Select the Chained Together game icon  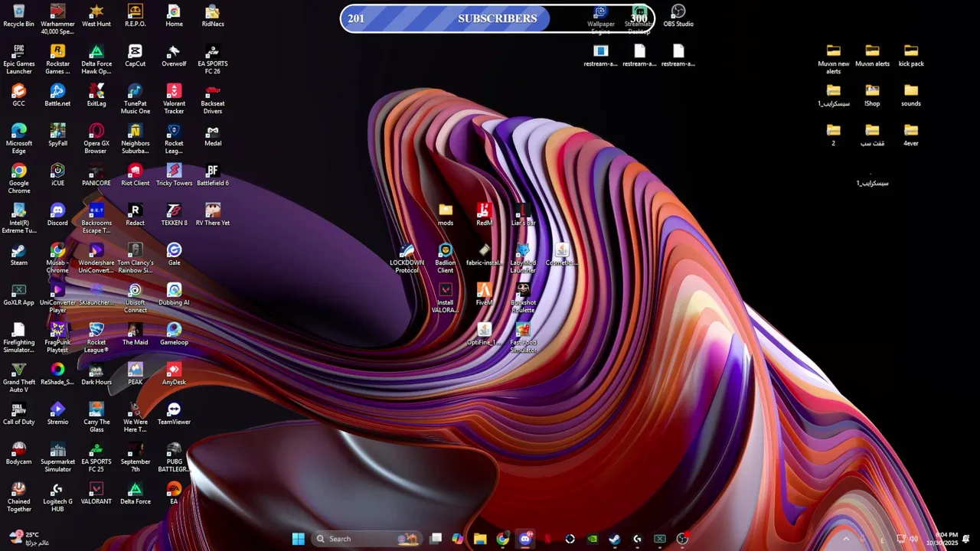click(19, 497)
